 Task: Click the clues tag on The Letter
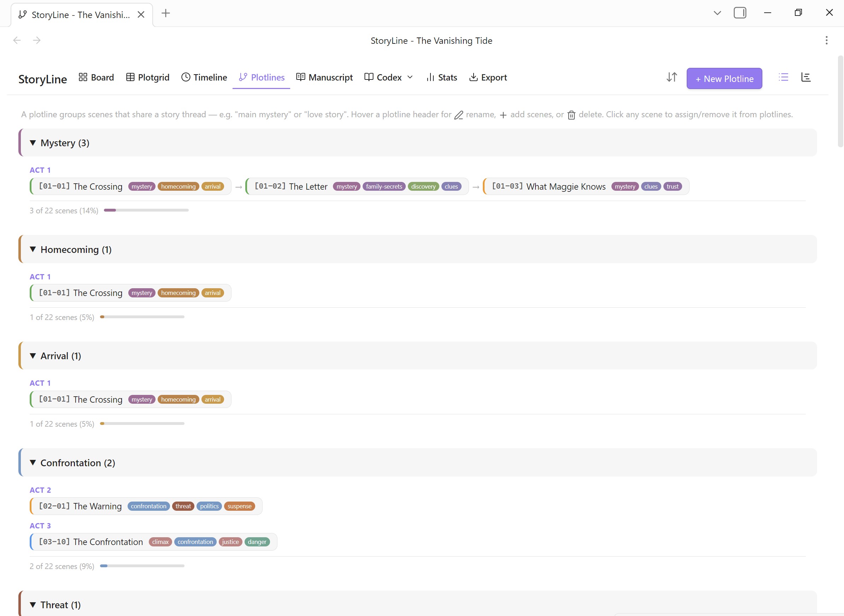click(x=451, y=186)
